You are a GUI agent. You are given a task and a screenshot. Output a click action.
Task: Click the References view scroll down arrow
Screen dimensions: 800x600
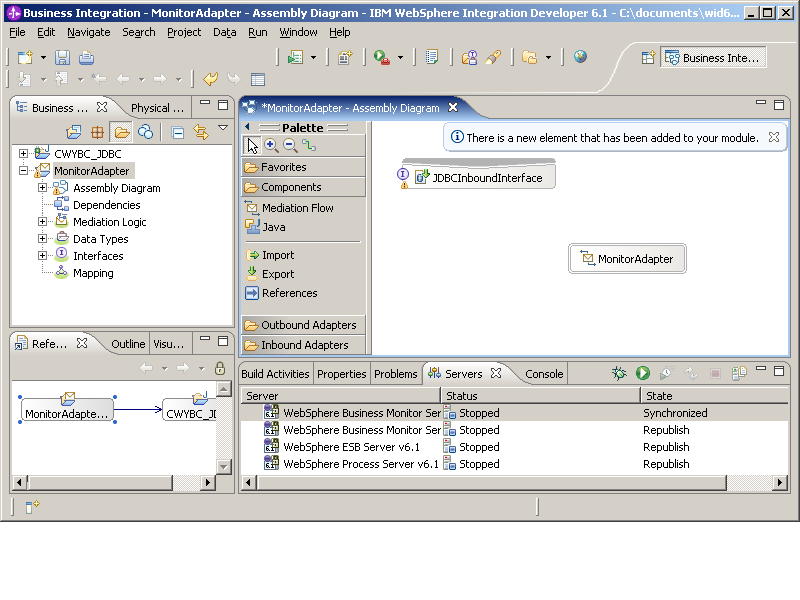[x=223, y=466]
